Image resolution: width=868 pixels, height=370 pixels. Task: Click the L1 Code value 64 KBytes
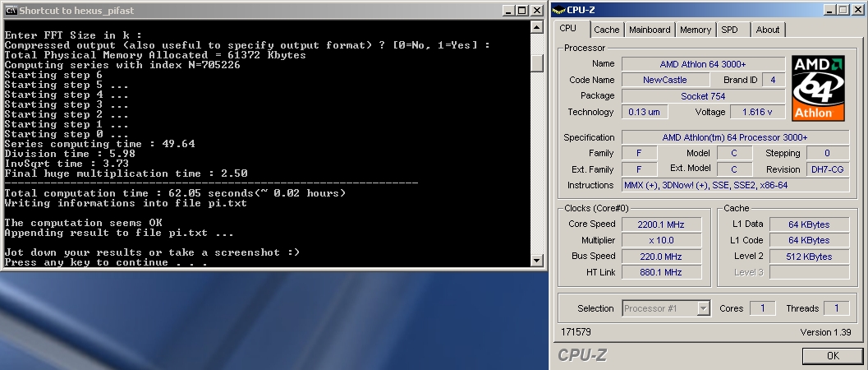(810, 240)
